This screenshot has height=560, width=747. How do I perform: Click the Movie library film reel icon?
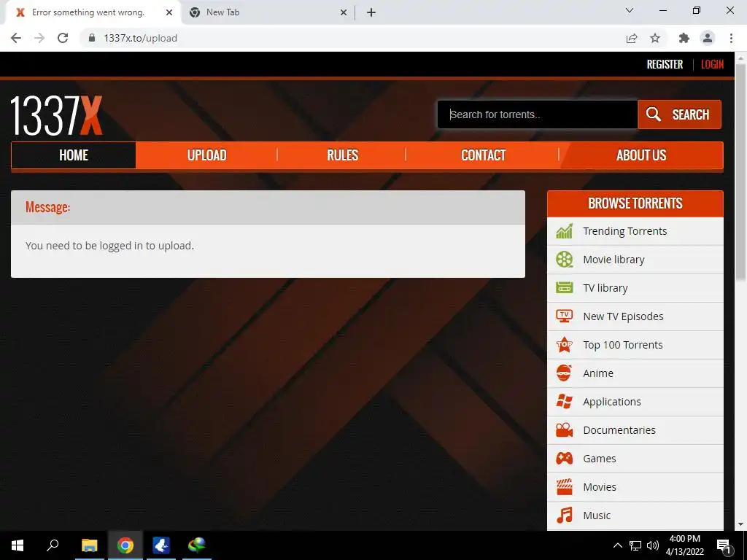[564, 260]
